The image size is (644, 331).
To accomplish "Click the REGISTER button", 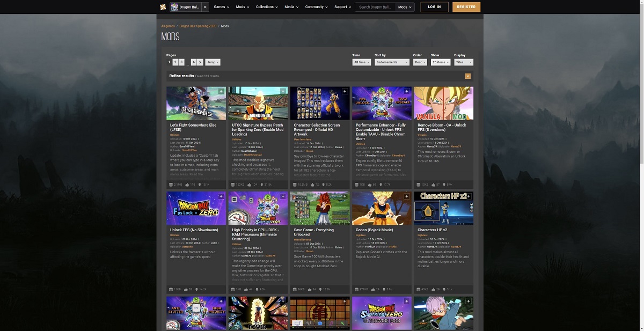I will tap(466, 7).
